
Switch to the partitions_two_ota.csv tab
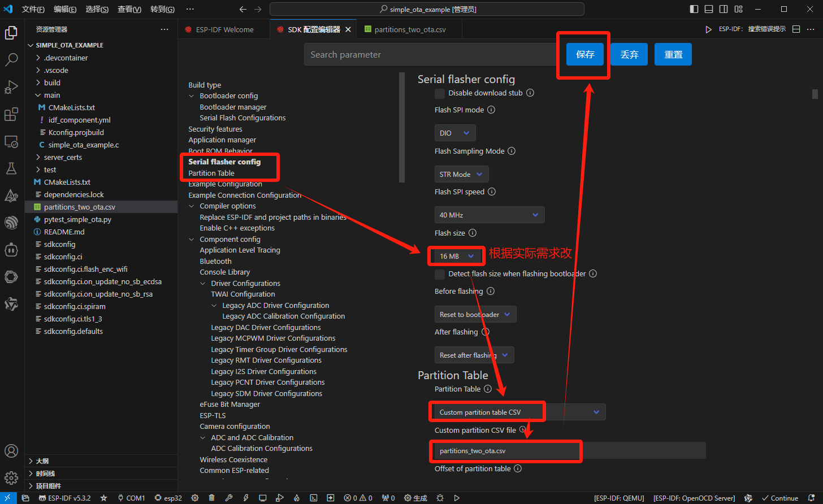[410, 29]
